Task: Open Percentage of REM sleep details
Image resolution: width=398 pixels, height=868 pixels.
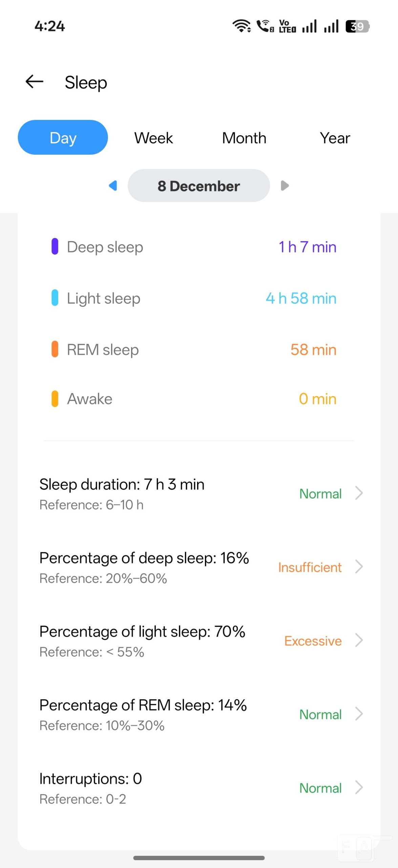Action: pos(200,714)
